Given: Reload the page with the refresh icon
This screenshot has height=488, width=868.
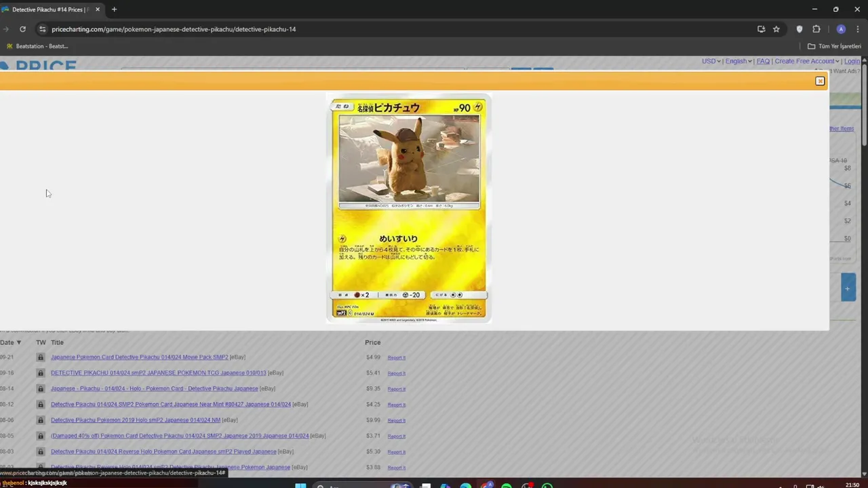Looking at the screenshot, I should tap(22, 29).
